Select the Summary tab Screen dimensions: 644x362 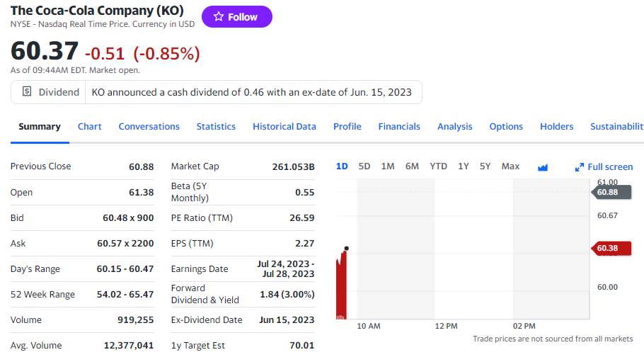[40, 127]
